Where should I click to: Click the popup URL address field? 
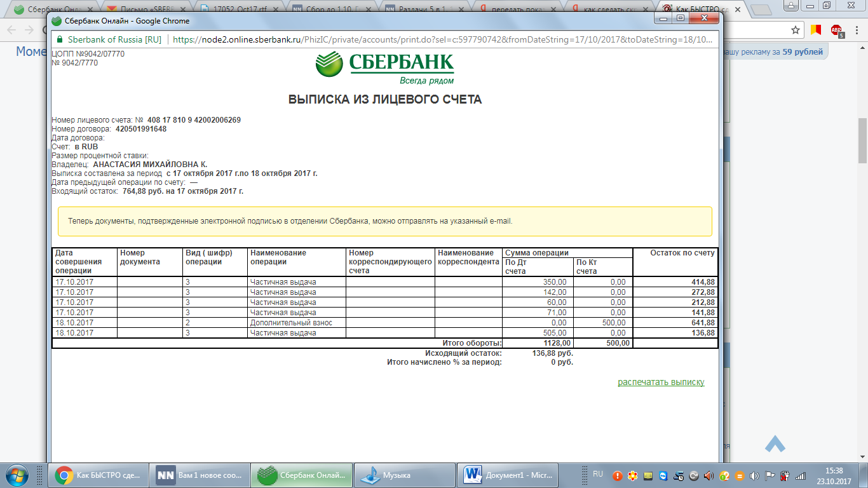[x=442, y=39]
